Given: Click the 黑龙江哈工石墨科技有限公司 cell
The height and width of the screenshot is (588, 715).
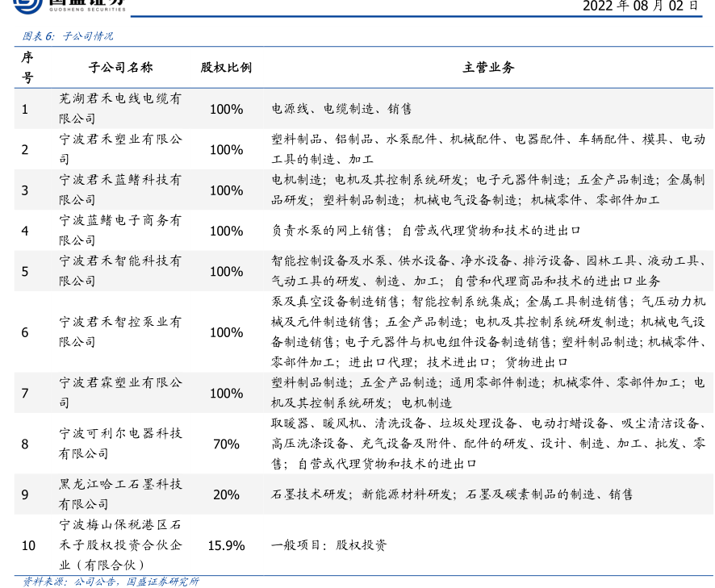Looking at the screenshot, I should click(120, 494).
